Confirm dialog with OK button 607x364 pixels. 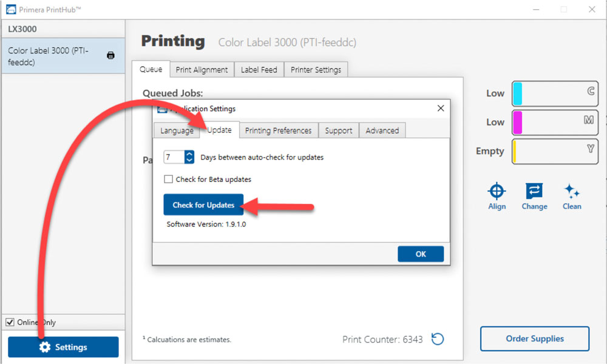click(421, 254)
